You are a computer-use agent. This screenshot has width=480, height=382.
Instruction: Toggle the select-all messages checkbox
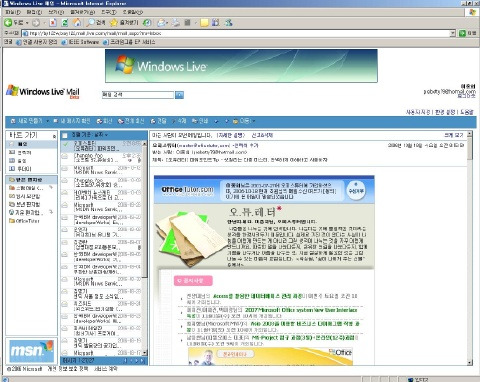click(65, 135)
